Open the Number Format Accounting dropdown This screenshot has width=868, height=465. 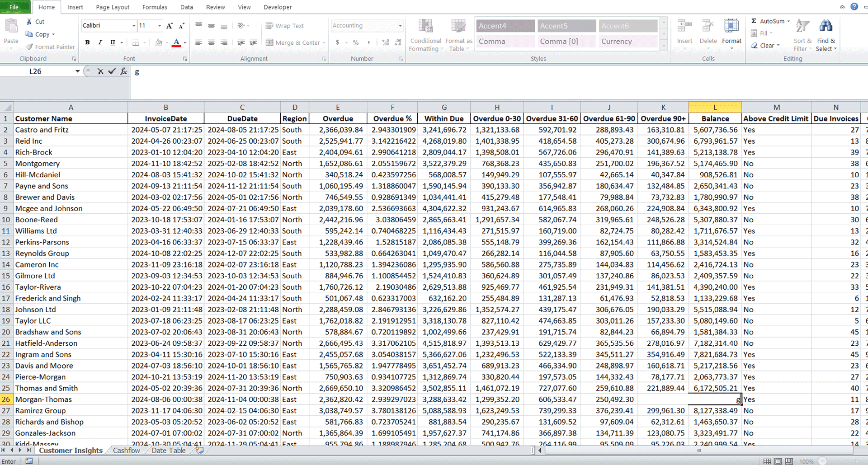click(x=400, y=26)
